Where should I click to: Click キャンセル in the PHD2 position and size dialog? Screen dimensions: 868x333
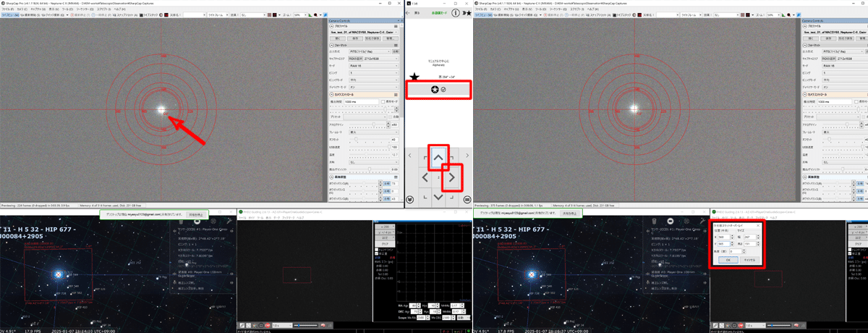[x=749, y=260]
